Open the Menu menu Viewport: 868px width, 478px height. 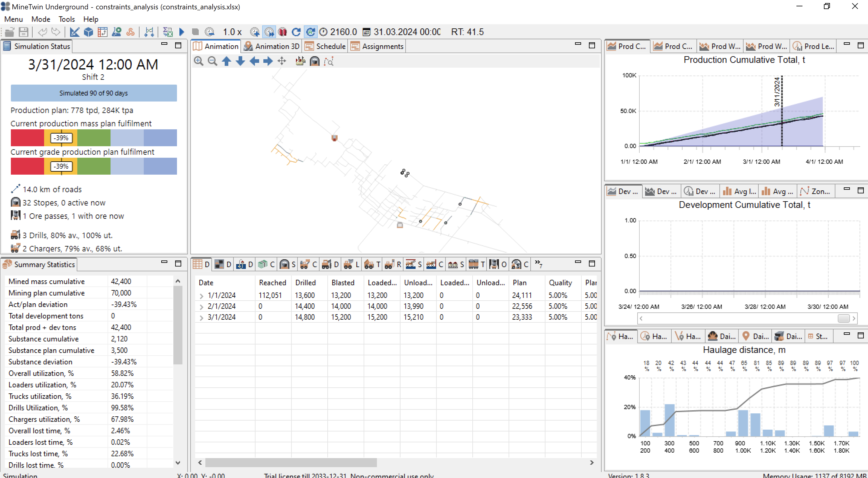tap(13, 19)
